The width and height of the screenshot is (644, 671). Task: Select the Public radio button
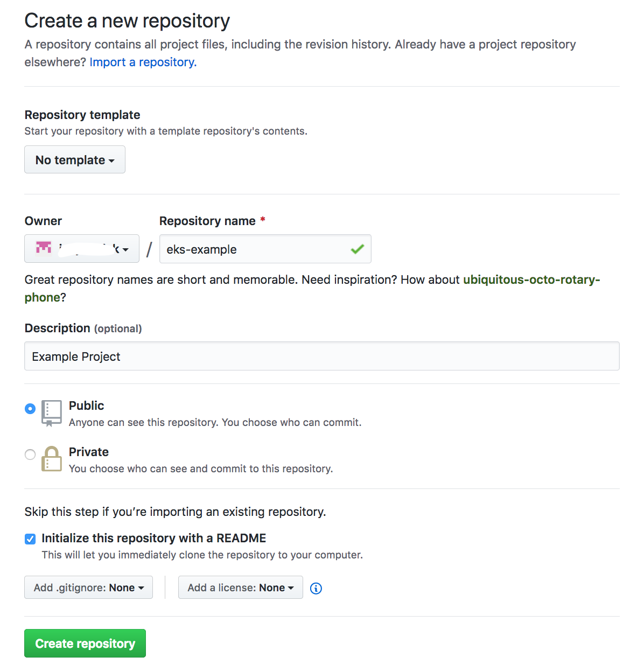tap(30, 409)
